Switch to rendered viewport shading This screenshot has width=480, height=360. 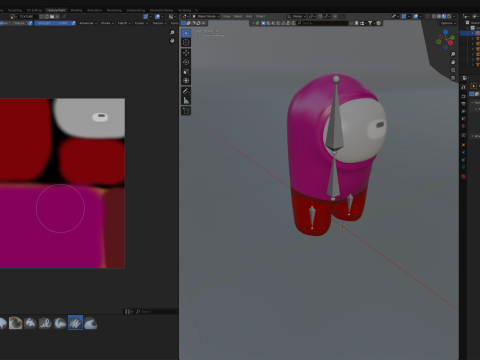449,16
